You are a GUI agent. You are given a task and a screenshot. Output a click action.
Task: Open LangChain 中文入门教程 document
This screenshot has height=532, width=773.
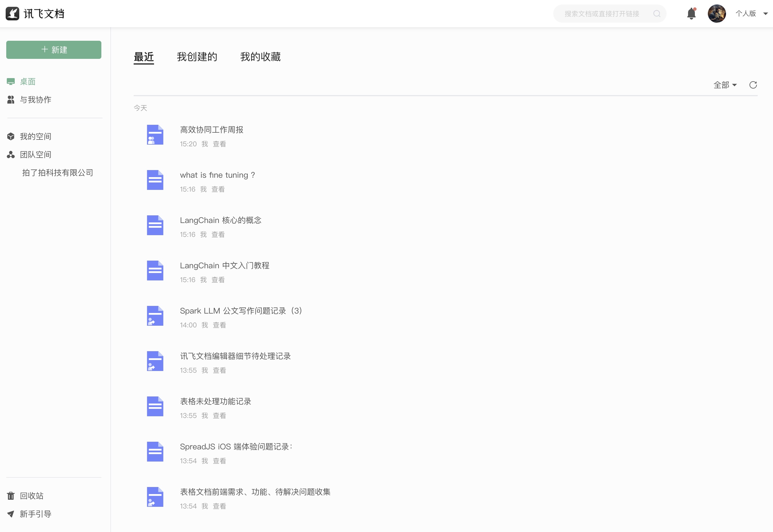pos(225,266)
